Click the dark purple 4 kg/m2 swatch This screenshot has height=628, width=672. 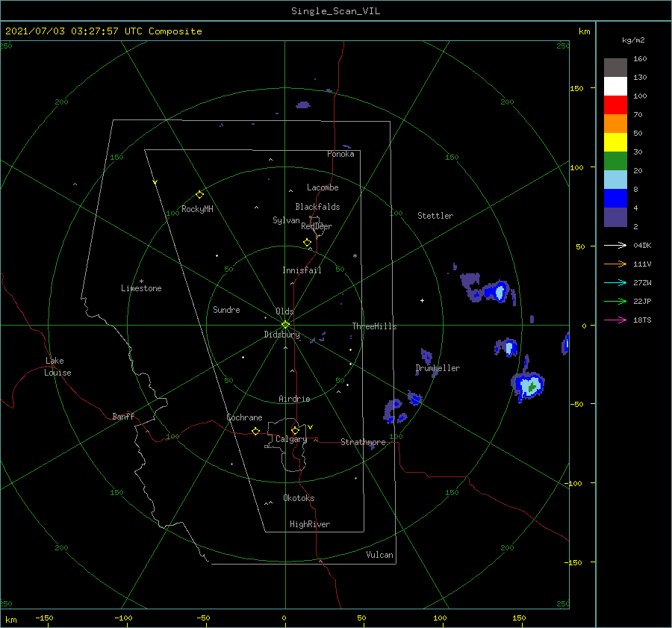click(615, 217)
